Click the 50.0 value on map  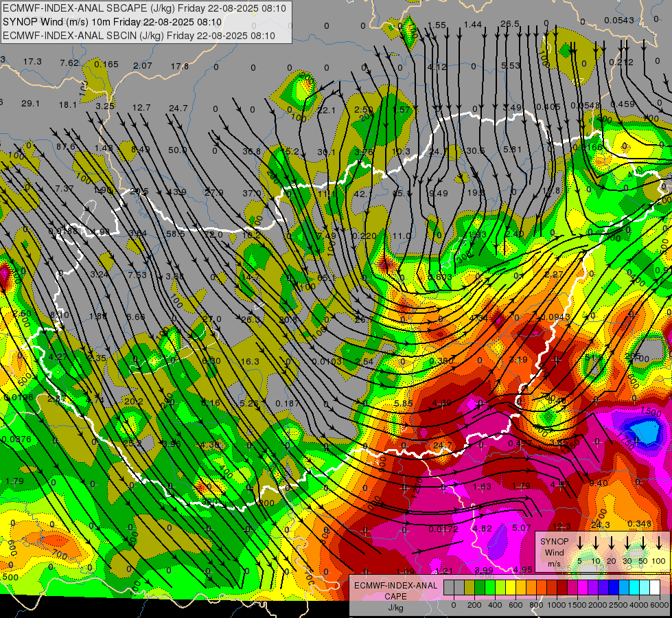pos(177,150)
